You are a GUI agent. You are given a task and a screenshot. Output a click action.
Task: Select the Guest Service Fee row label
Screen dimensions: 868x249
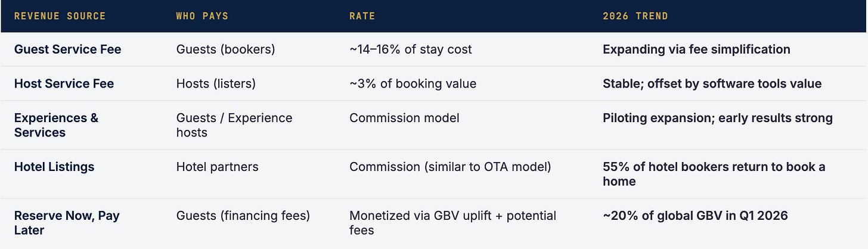coord(67,49)
